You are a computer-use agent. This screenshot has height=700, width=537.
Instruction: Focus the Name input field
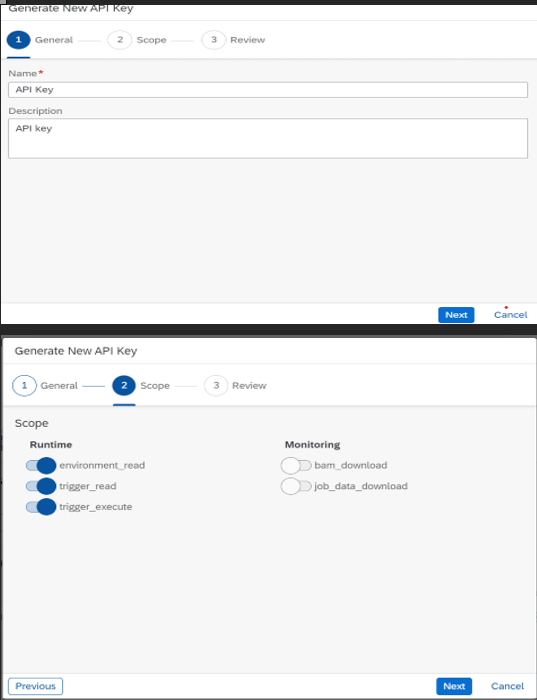click(268, 90)
